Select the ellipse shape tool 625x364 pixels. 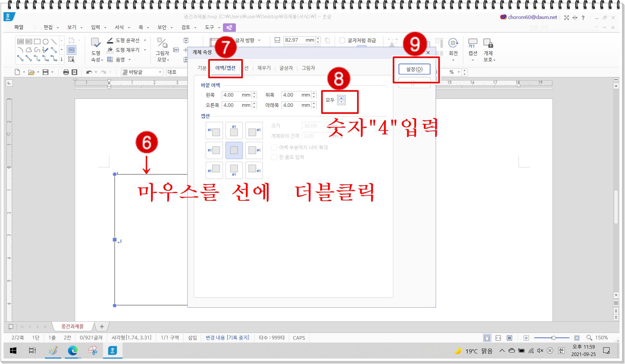coord(46,41)
